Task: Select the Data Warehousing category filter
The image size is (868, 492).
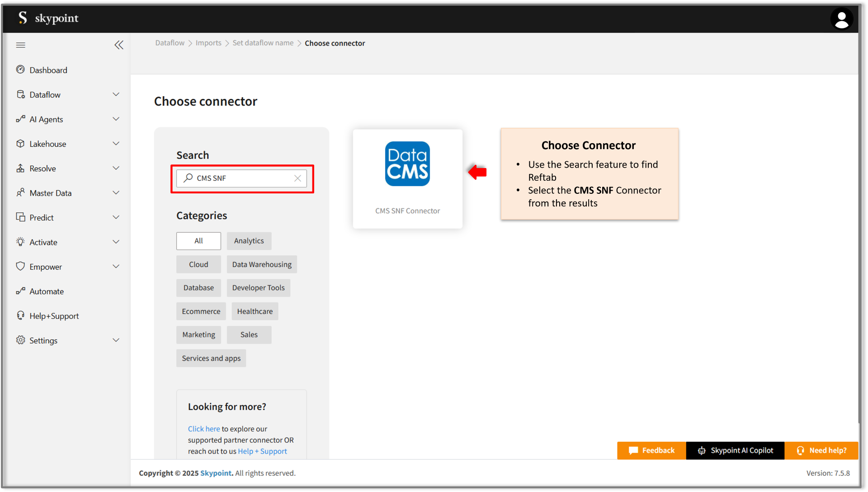Action: 261,264
